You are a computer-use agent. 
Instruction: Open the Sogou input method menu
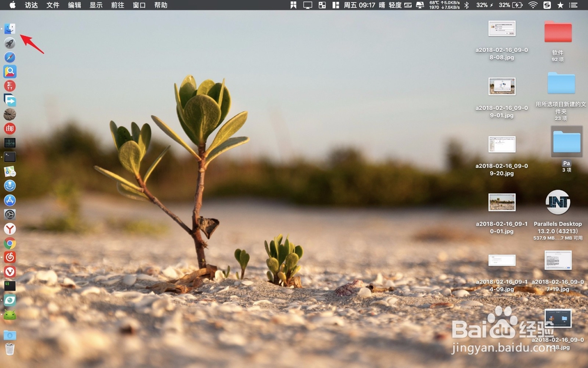[547, 5]
